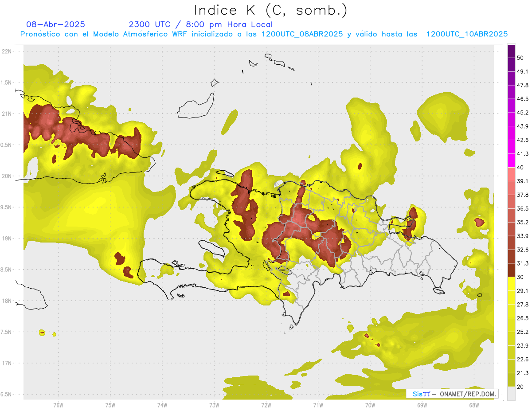This screenshot has height=411, width=532.
Task: Click the '69W' longitude label
Action: click(422, 405)
